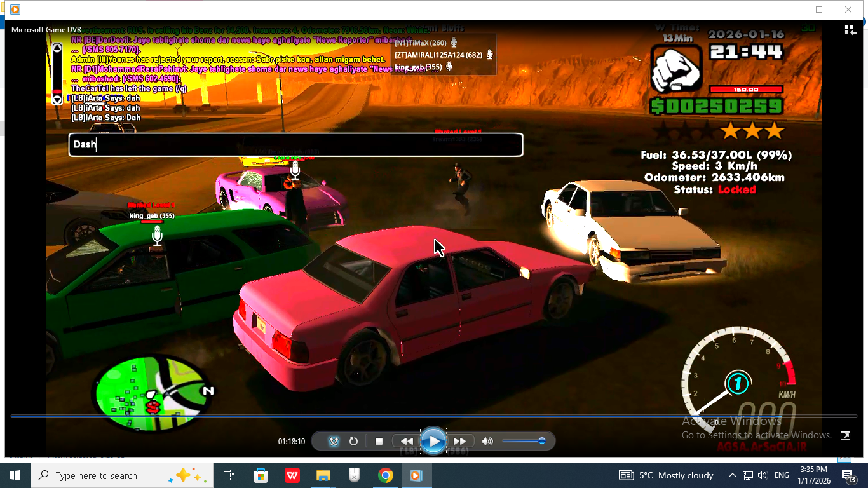Open WPS Office from the taskbar
Viewport: 868px width, 488px height.
292,475
